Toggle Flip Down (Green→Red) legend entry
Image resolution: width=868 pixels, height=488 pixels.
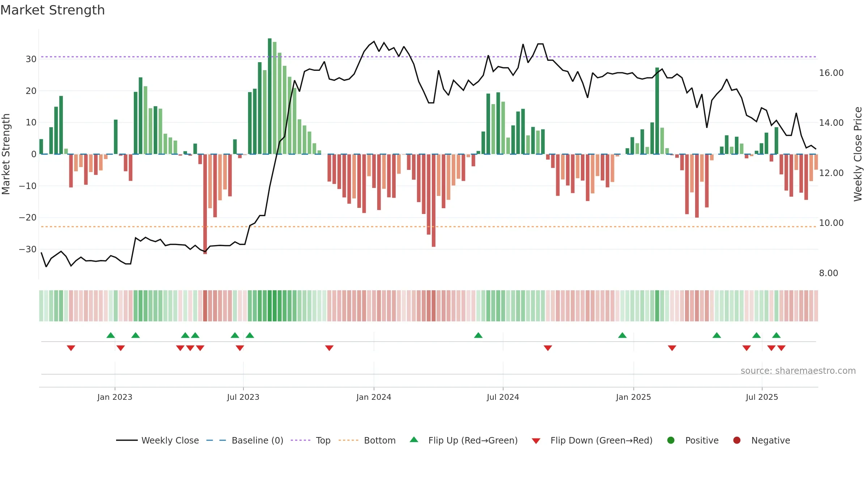pyautogui.click(x=592, y=440)
